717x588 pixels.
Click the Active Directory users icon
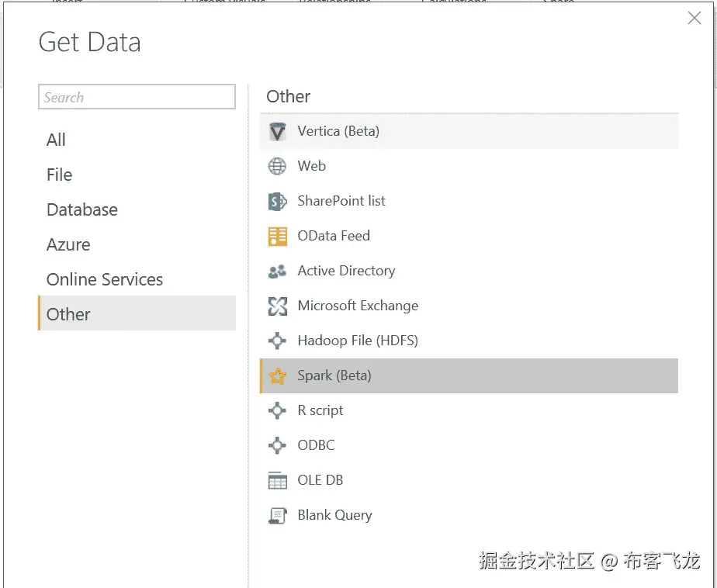(277, 272)
